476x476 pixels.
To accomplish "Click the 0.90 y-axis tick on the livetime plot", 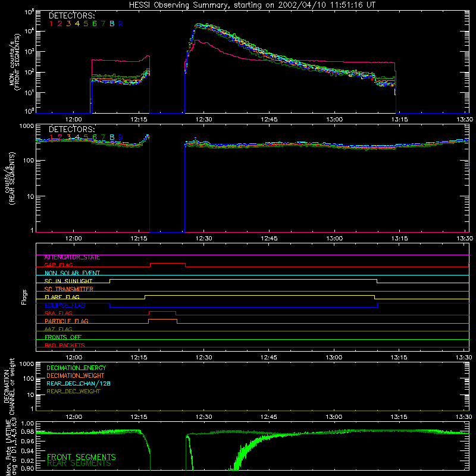I will (28, 468).
